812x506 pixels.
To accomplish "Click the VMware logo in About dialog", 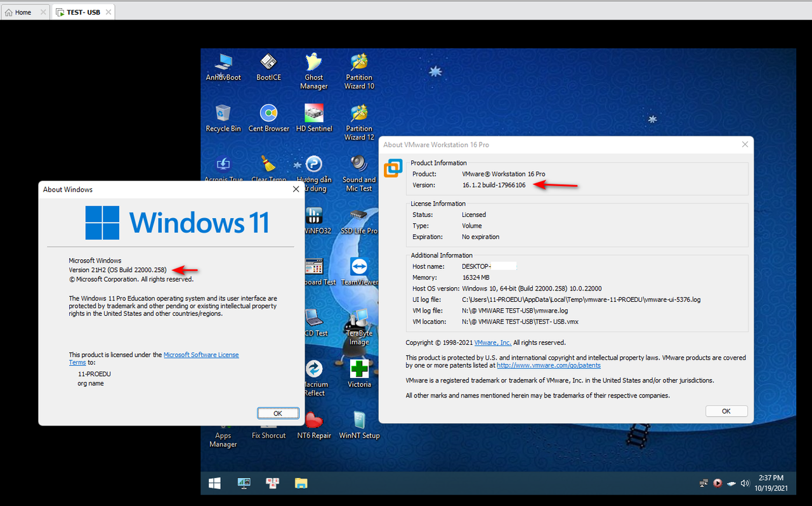I will (393, 169).
